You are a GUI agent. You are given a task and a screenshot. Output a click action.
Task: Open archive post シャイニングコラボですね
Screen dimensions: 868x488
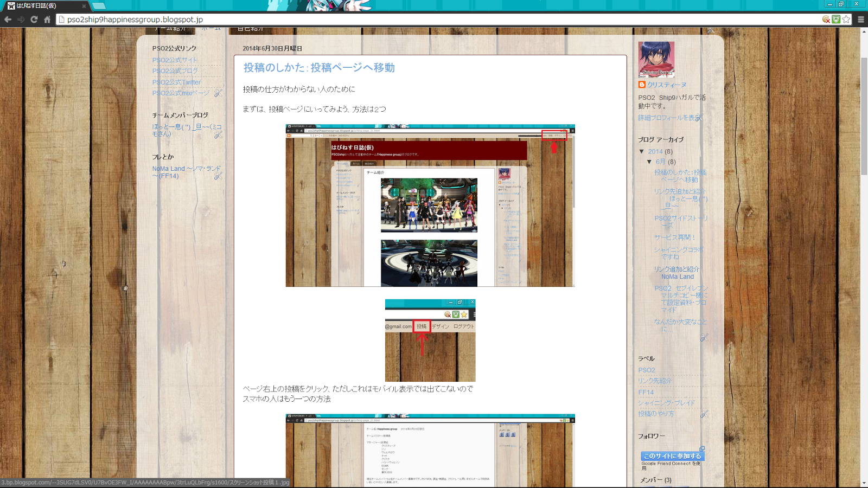679,253
